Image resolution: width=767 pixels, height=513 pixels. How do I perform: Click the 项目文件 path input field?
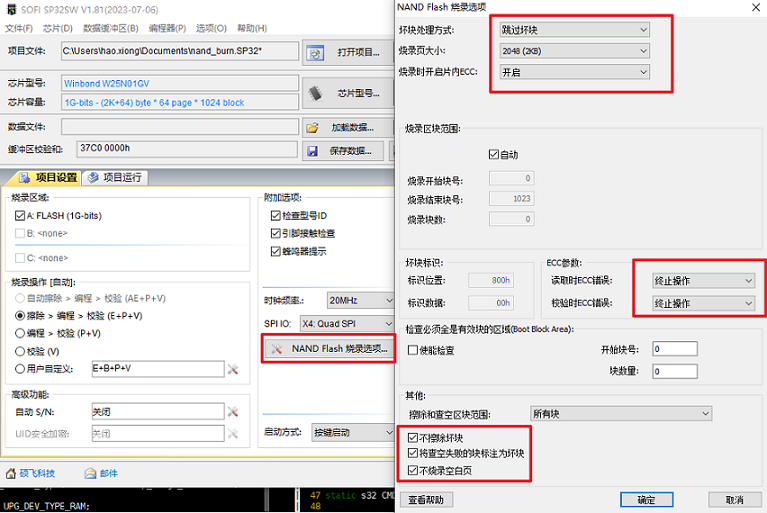click(180, 51)
